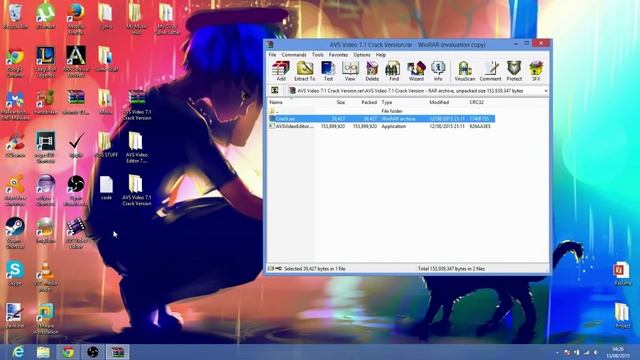The width and height of the screenshot is (640, 360).
Task: Select the Crack.rar archive row
Action: point(381,119)
